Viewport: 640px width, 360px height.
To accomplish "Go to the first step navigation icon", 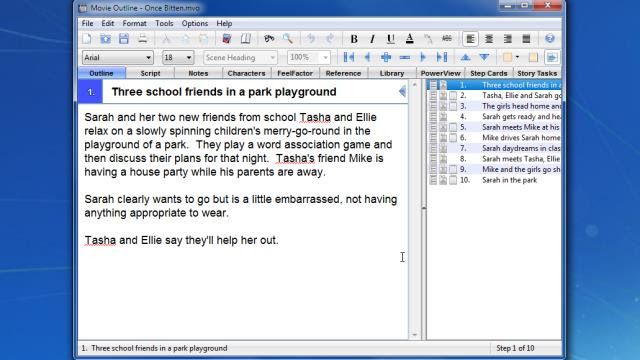I will (349, 57).
